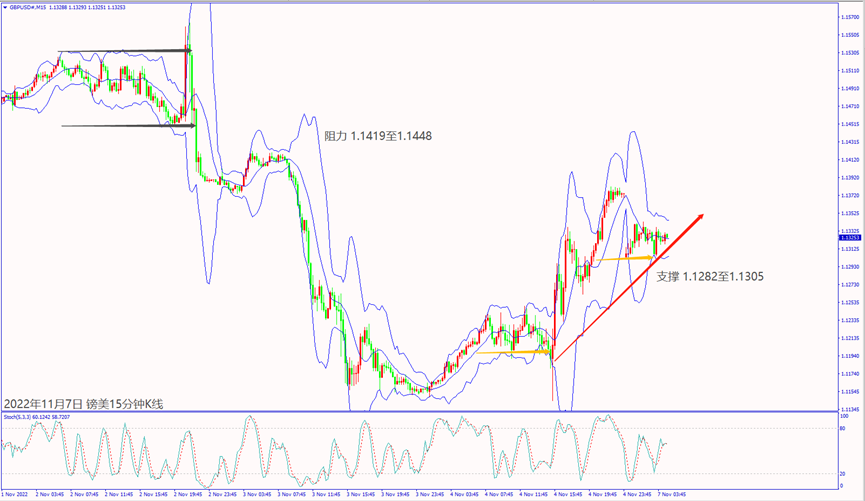Click the 1.15700 price axis label
865x501 pixels.
(x=849, y=17)
